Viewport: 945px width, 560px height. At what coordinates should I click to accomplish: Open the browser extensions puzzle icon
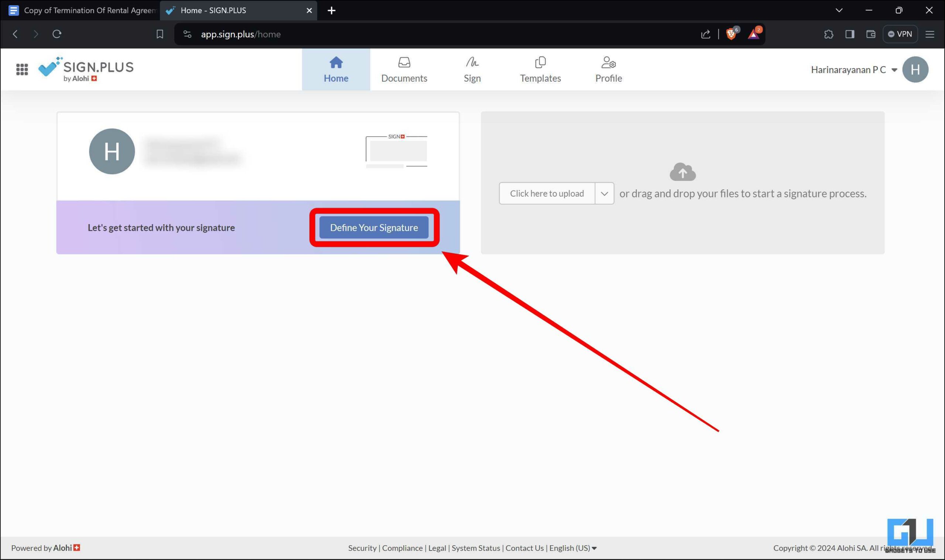(x=828, y=34)
